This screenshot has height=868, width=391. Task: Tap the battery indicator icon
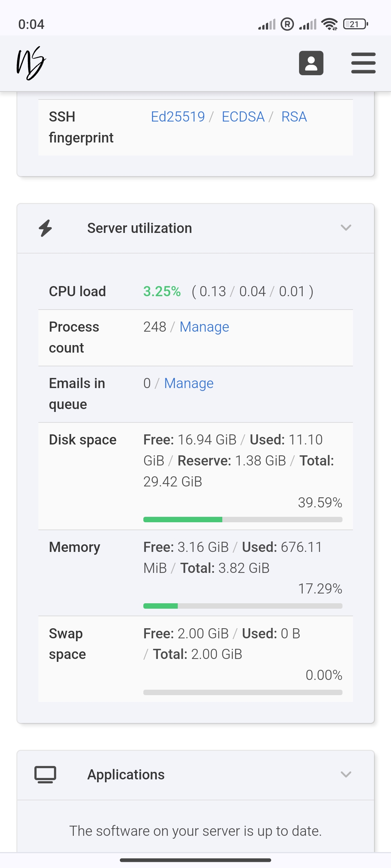click(356, 24)
